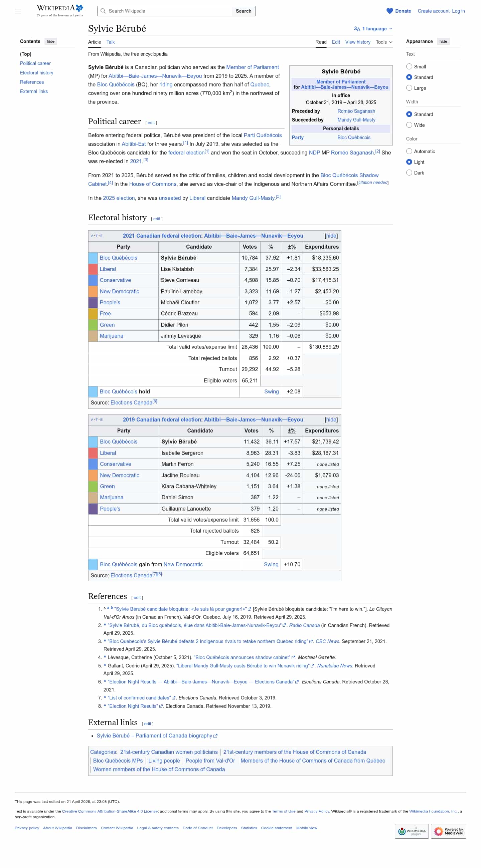Hide the Appearance panel
481x868 pixels.
coord(443,41)
